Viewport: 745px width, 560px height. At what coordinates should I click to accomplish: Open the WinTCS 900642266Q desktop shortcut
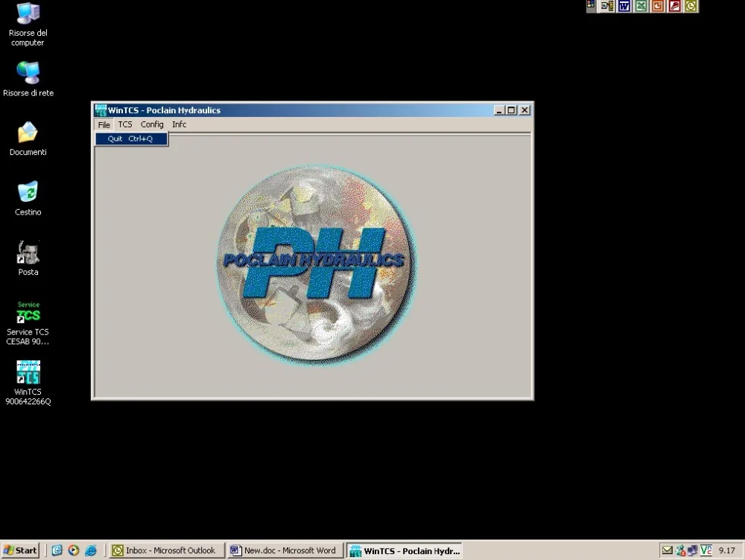pyautogui.click(x=28, y=374)
